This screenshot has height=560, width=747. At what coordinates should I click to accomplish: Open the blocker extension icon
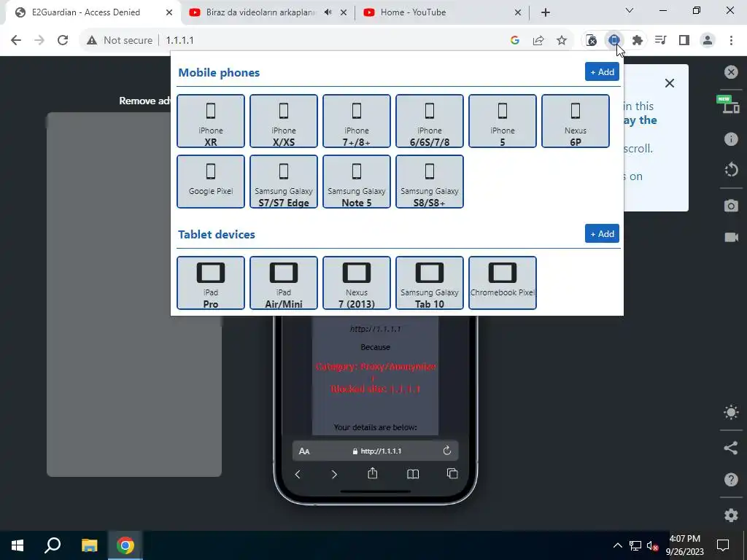tap(591, 40)
